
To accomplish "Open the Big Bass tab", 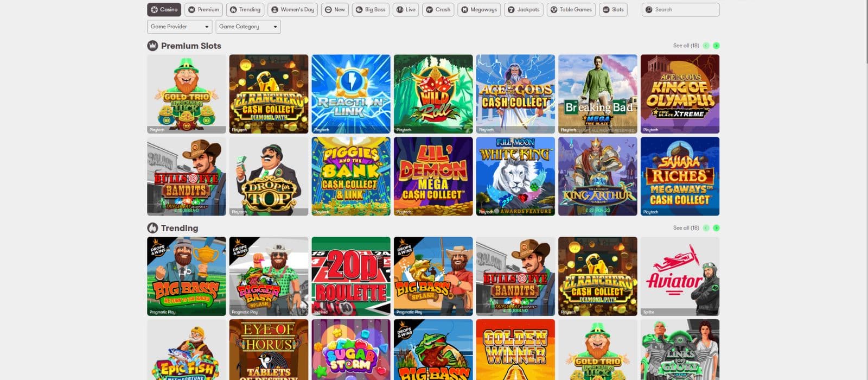I will coord(371,9).
